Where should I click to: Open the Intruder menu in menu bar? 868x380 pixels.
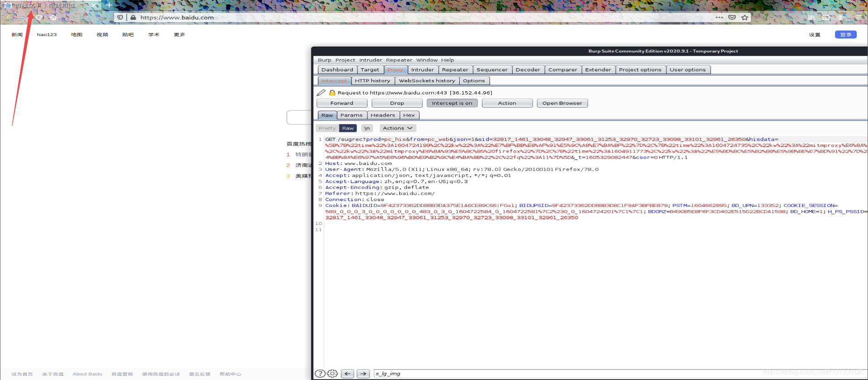(370, 60)
